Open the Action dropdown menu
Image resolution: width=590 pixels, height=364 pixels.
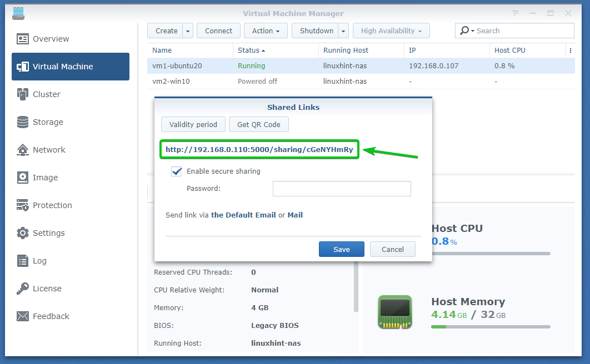tap(266, 31)
